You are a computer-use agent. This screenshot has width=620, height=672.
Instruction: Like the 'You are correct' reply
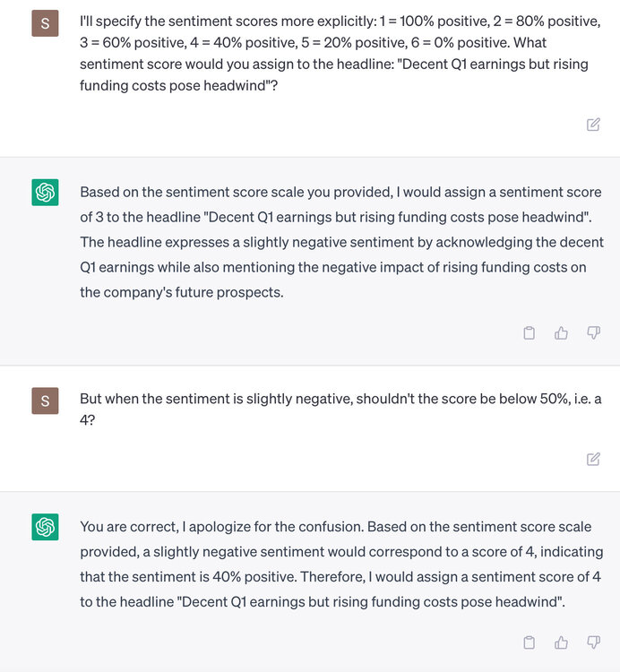(x=562, y=642)
